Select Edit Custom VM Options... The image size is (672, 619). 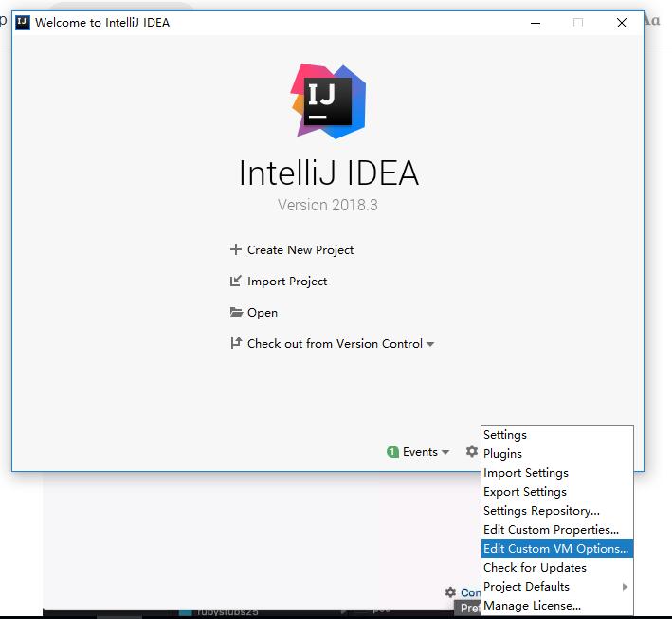[x=556, y=548]
